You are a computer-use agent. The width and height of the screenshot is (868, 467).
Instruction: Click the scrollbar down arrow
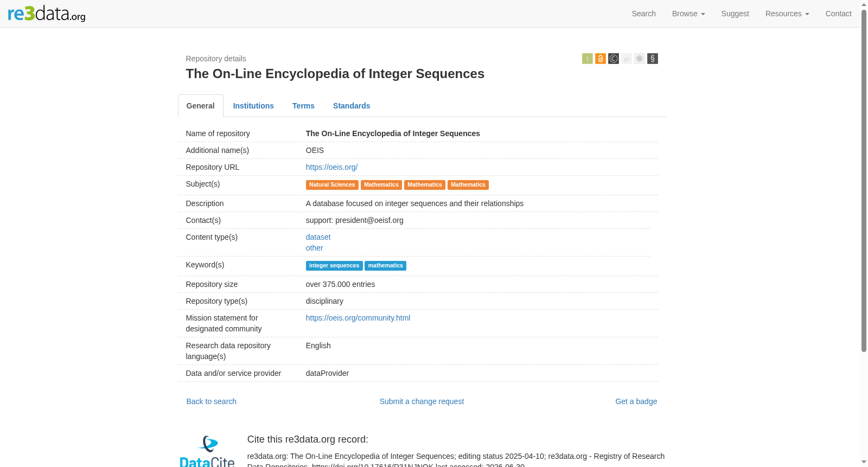click(864, 462)
